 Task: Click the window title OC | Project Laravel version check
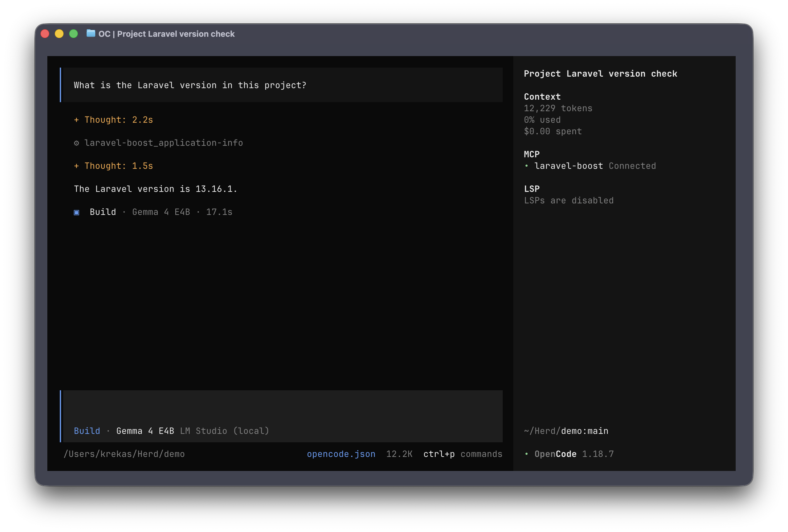coord(166,34)
